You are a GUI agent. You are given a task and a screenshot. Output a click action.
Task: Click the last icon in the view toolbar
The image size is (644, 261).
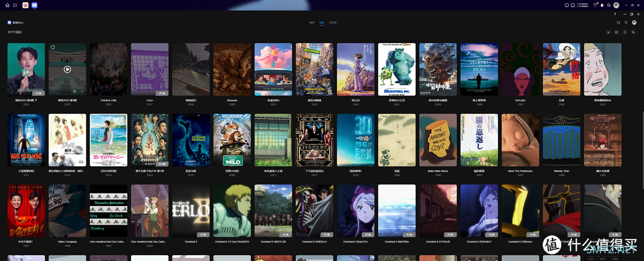(633, 32)
